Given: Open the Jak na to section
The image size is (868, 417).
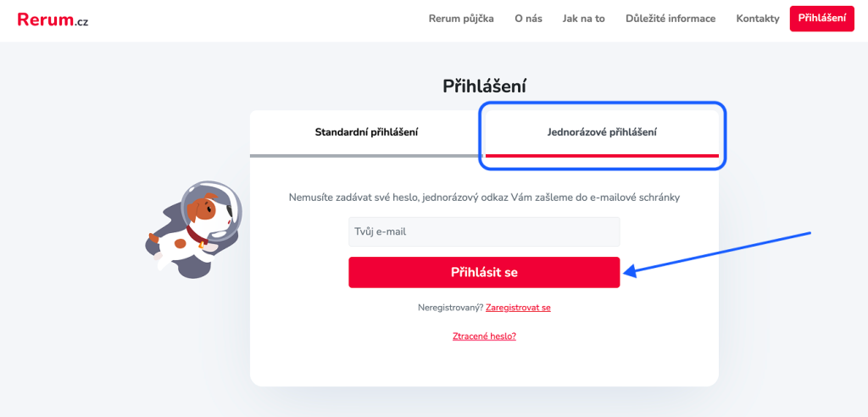Looking at the screenshot, I should point(583,19).
